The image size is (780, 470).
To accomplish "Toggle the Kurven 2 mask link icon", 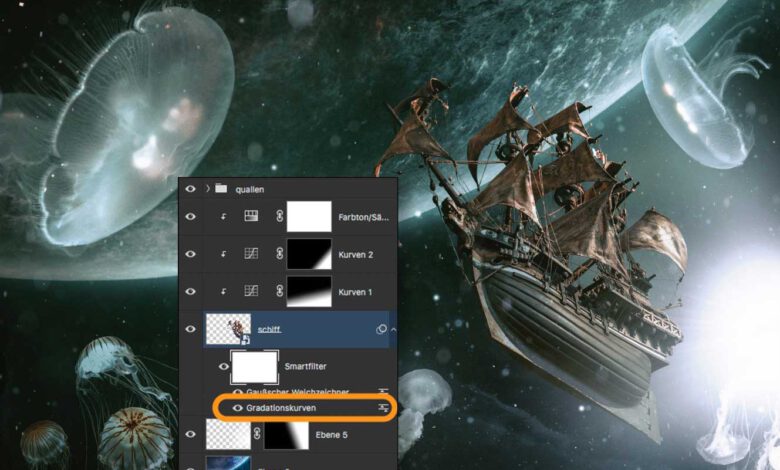I will [x=280, y=254].
